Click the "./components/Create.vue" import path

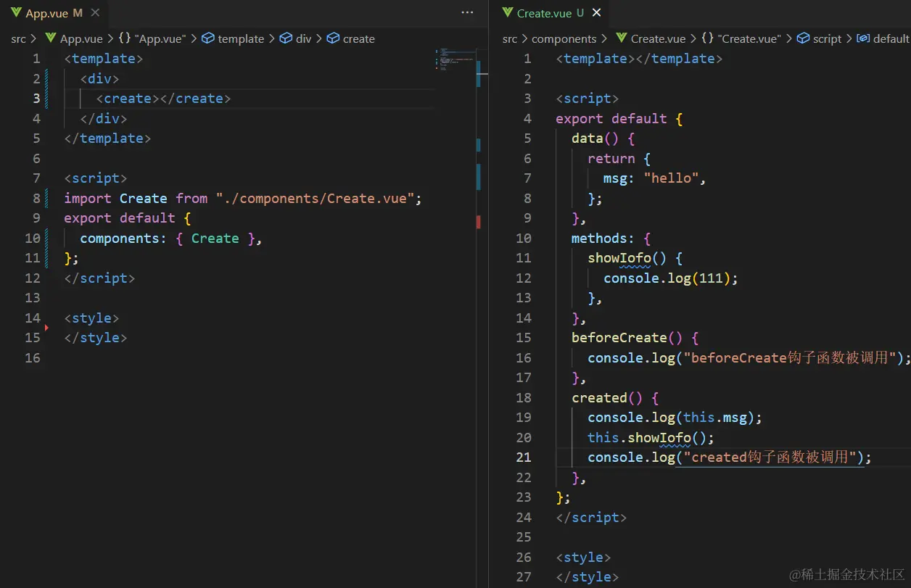pyautogui.click(x=316, y=198)
